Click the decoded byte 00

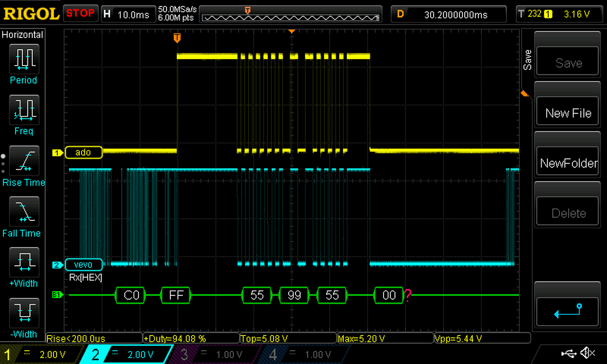(389, 295)
